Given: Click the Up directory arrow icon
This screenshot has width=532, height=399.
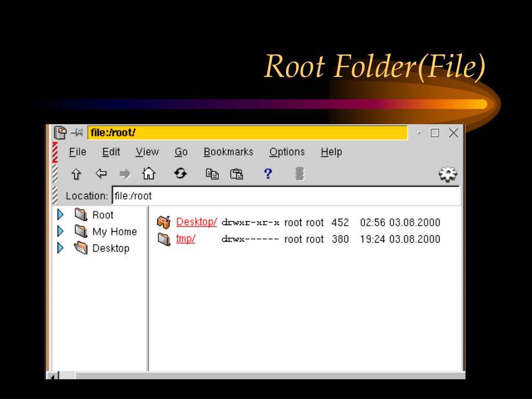Looking at the screenshot, I should [76, 174].
